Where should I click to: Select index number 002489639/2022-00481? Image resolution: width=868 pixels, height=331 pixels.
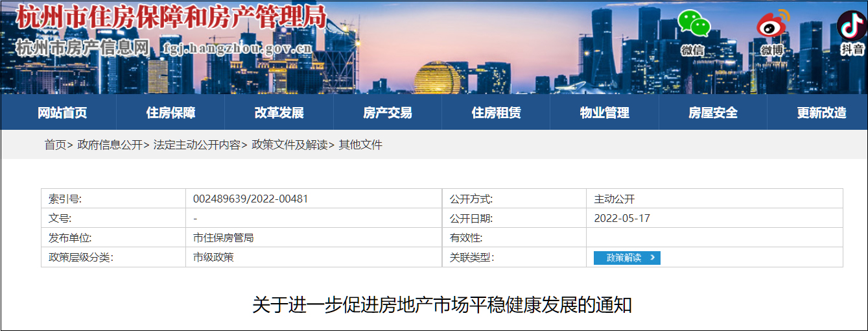click(x=250, y=199)
